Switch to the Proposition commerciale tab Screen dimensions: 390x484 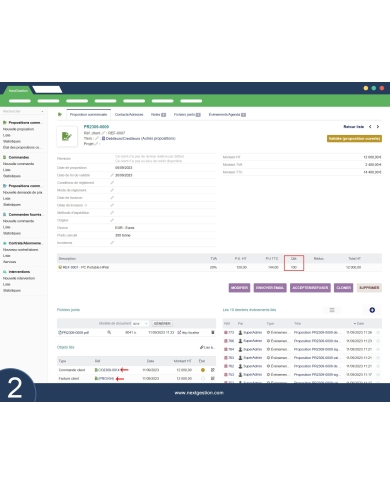tap(88, 114)
